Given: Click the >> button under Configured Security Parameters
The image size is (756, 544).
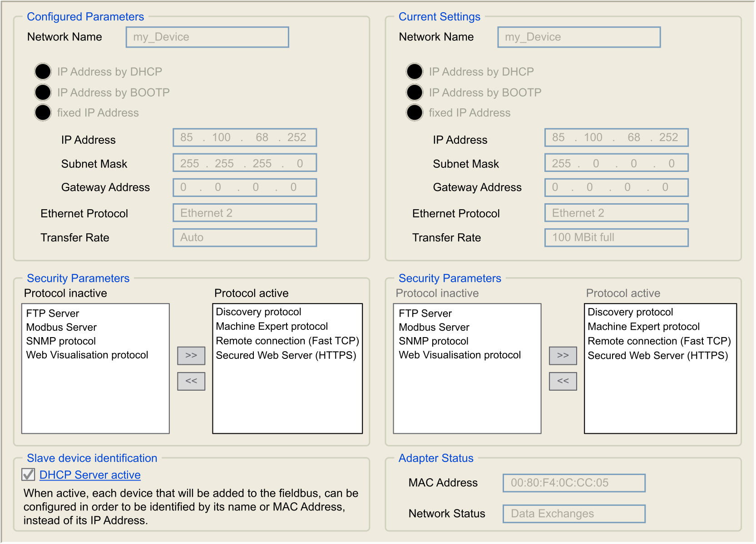Looking at the screenshot, I should (x=191, y=356).
